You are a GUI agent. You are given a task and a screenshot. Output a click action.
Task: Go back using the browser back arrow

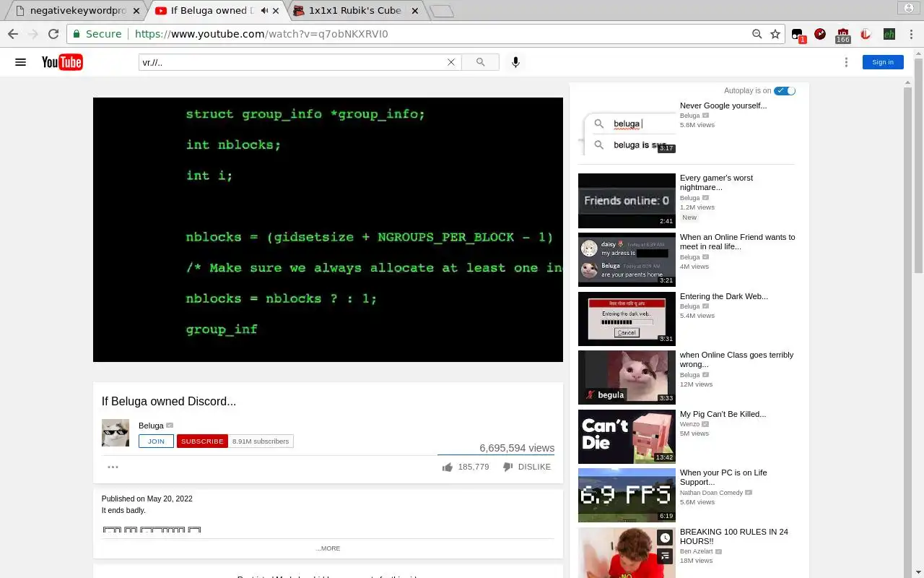[13, 34]
